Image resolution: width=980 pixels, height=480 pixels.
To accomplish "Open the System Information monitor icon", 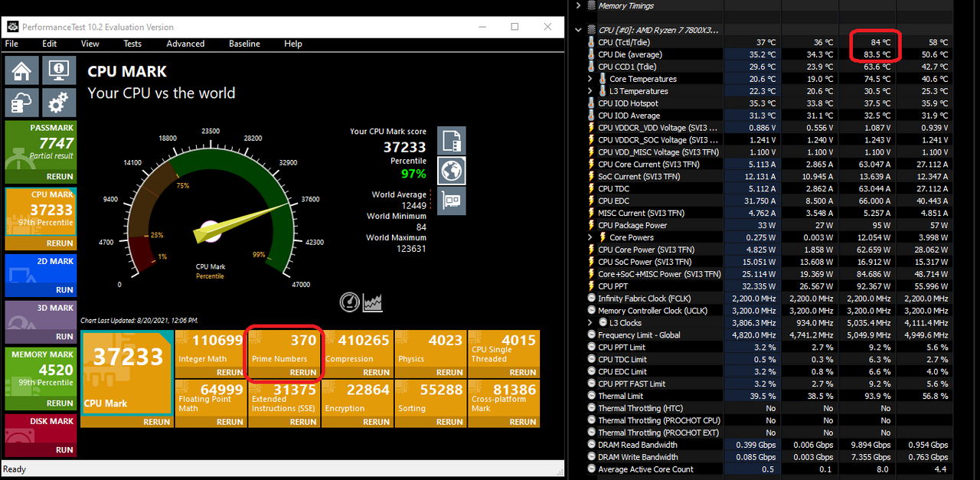I will coord(57,71).
